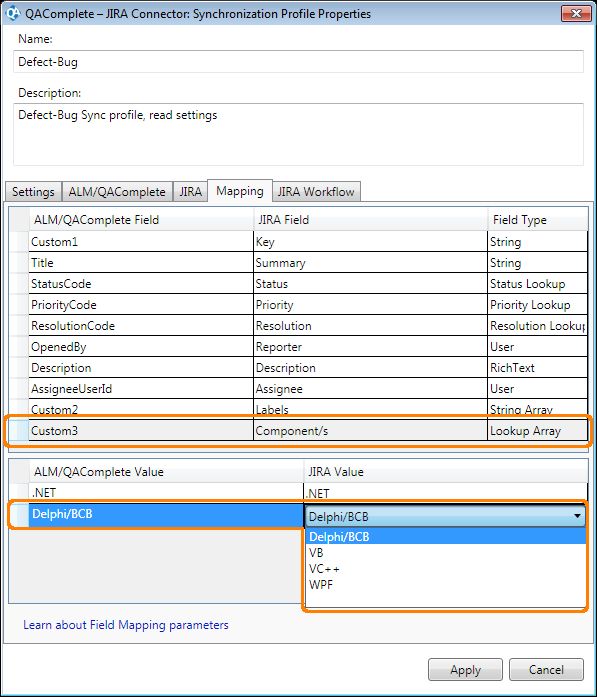The width and height of the screenshot is (597, 697).
Task: Select the .NET ALM/QAComplete value cell
Action: (167, 493)
